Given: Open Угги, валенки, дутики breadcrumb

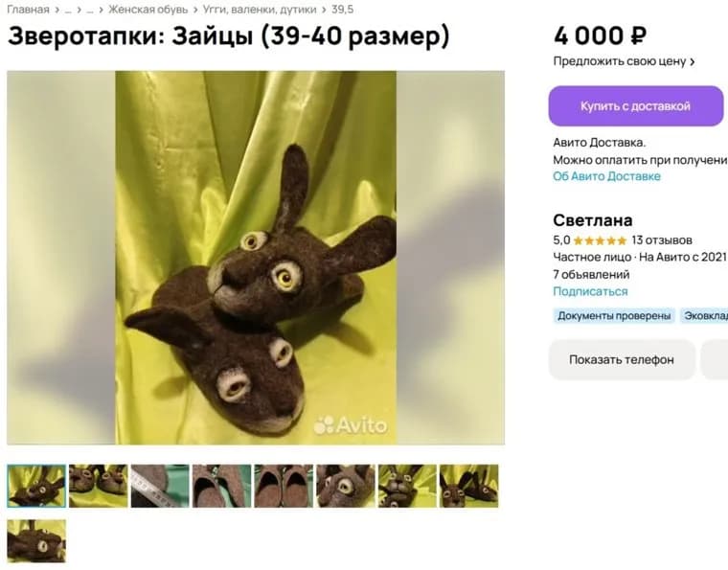Looking at the screenshot, I should [260, 10].
